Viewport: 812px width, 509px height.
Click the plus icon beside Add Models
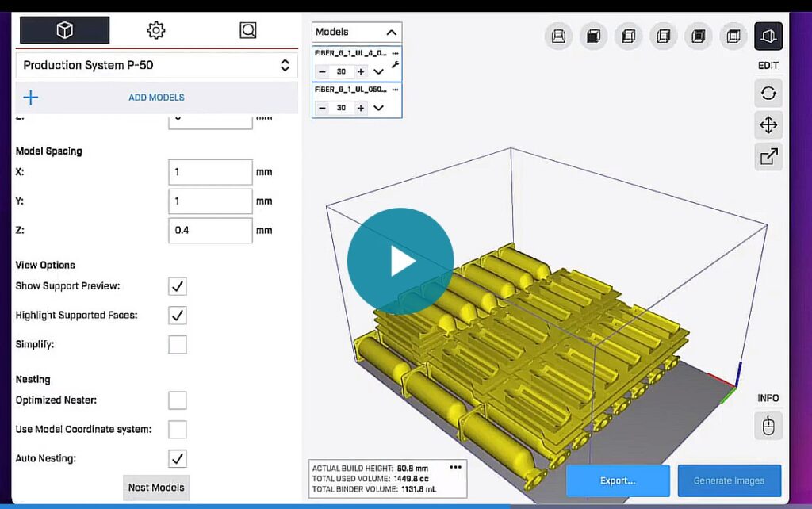pyautogui.click(x=30, y=98)
